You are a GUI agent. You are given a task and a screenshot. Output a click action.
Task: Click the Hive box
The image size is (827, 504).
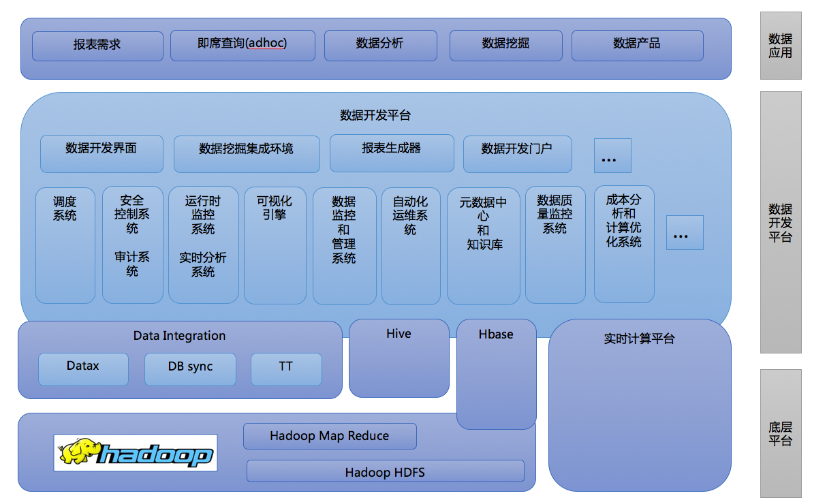(x=399, y=358)
